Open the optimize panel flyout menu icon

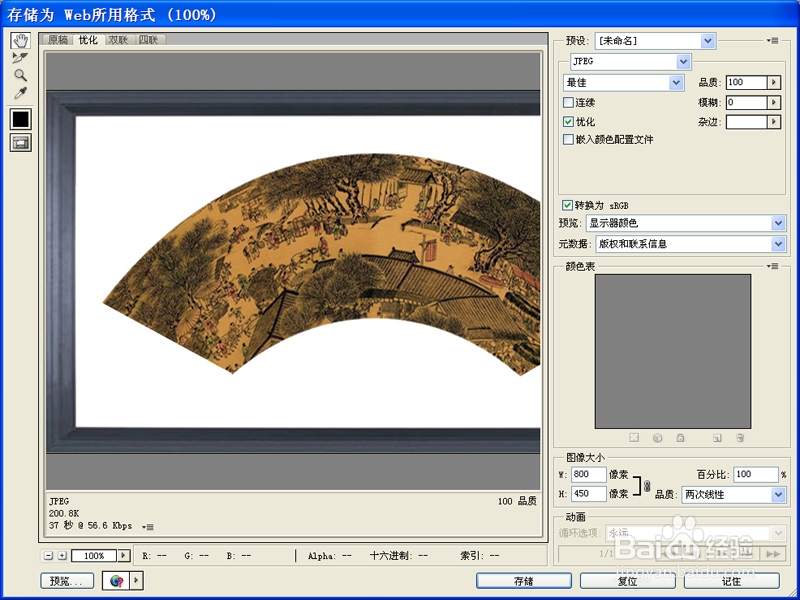773,41
